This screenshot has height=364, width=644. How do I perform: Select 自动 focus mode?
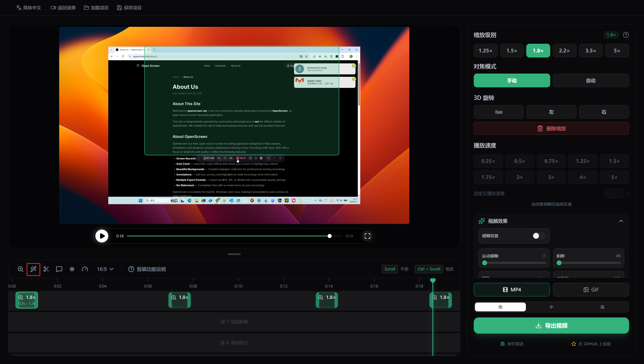tap(591, 81)
